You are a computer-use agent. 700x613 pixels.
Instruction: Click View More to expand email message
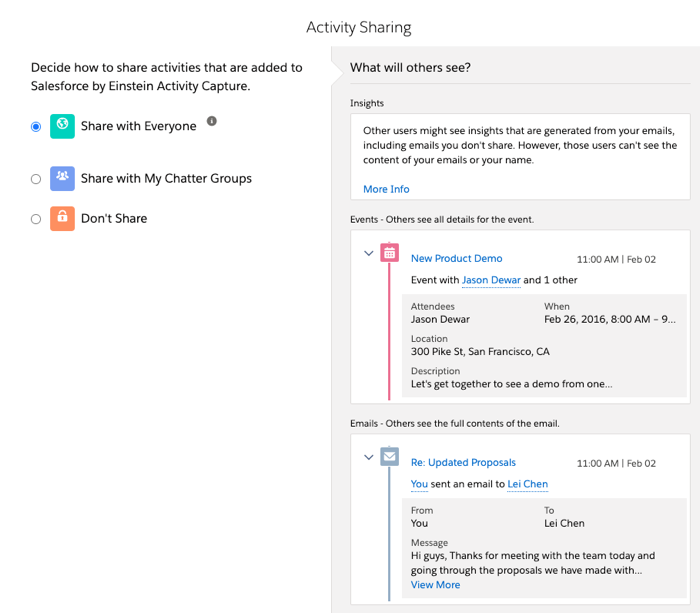(435, 584)
